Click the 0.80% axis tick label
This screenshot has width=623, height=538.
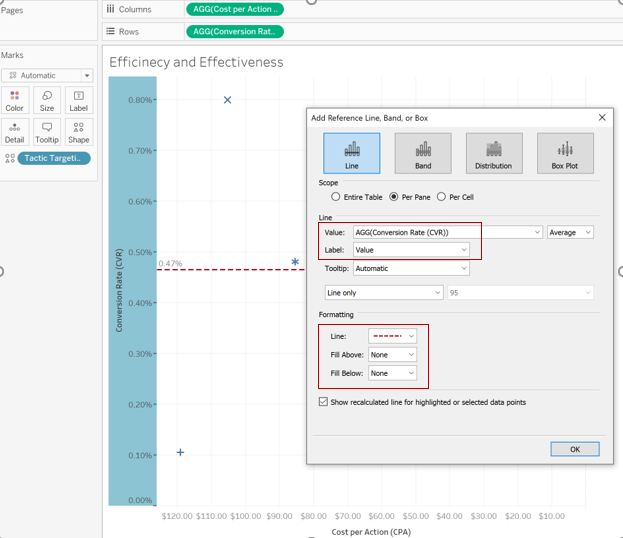[x=140, y=100]
